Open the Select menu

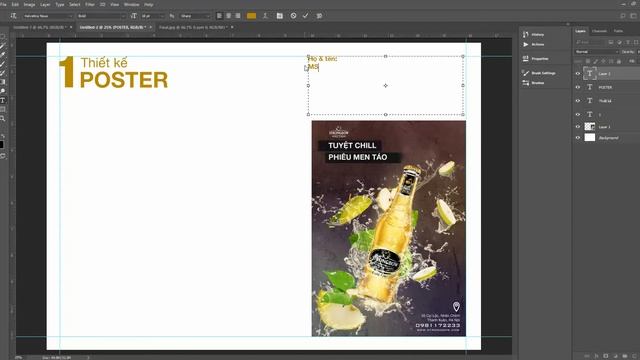(x=74, y=4)
